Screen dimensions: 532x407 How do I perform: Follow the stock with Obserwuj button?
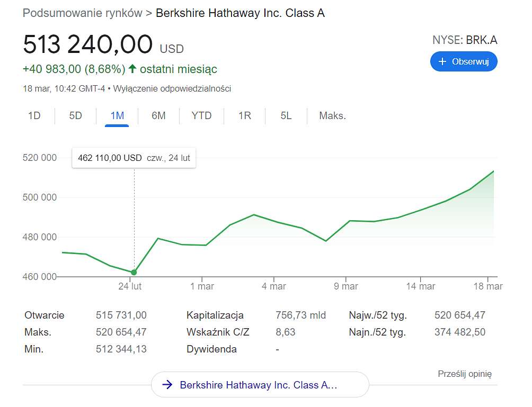coord(464,61)
